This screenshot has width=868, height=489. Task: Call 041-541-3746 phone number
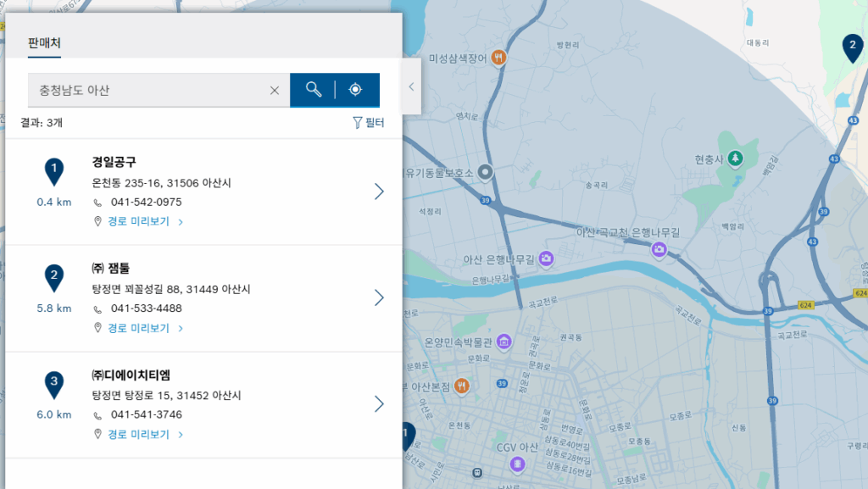(x=146, y=414)
